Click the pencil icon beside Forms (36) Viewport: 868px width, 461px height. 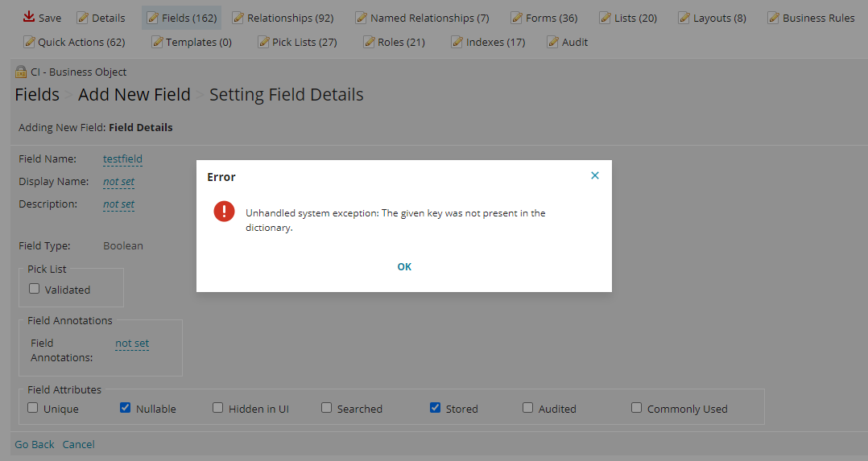[517, 18]
